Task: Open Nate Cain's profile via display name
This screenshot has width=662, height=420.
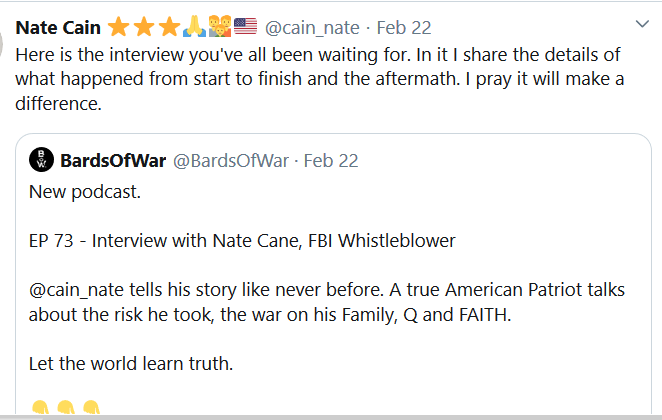Action: click(x=58, y=28)
